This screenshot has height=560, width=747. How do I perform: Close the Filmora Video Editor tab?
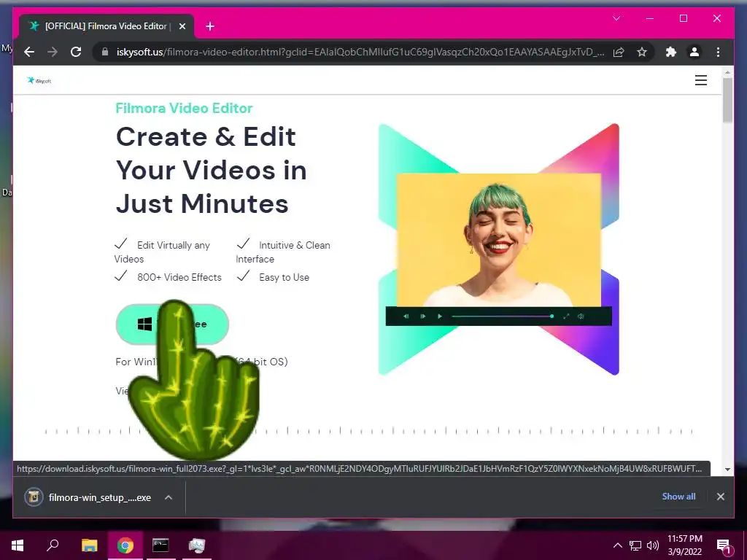tap(182, 26)
